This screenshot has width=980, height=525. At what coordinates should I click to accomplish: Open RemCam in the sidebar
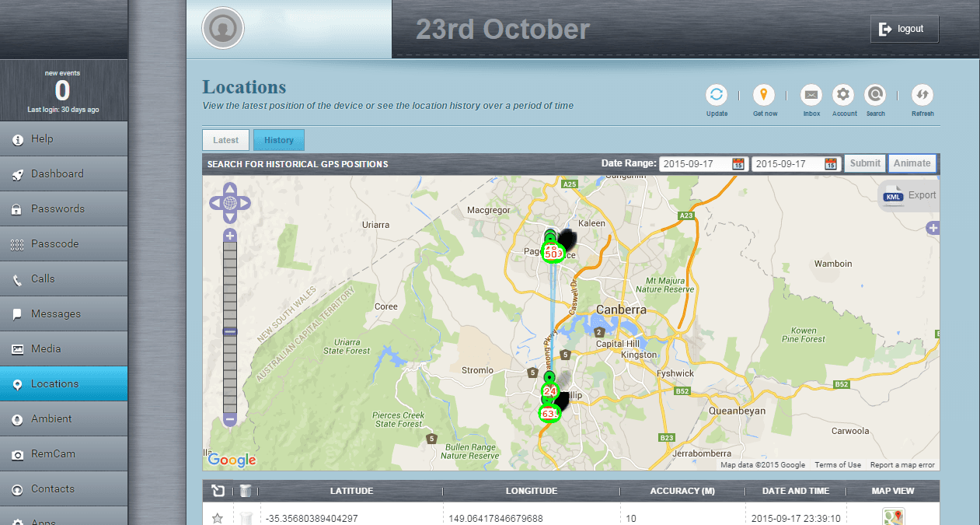point(64,453)
